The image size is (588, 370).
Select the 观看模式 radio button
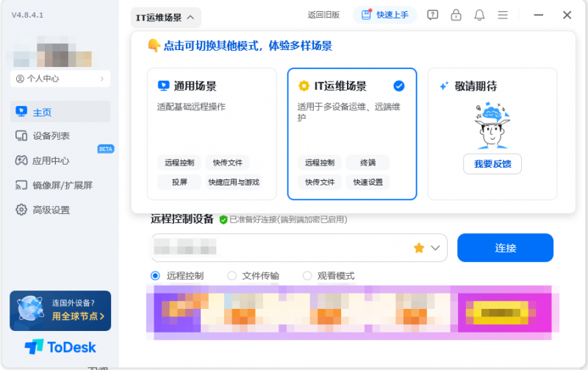point(307,276)
